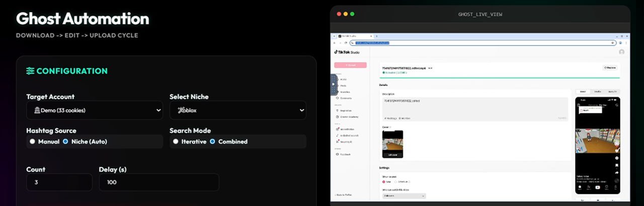This screenshot has height=206, width=644.
Task: Switch preview to the Web/TV tab
Action: click(x=613, y=92)
